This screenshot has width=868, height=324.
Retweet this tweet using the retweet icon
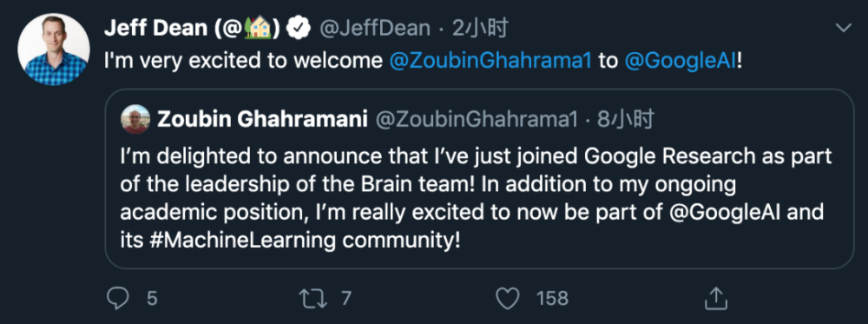313,299
